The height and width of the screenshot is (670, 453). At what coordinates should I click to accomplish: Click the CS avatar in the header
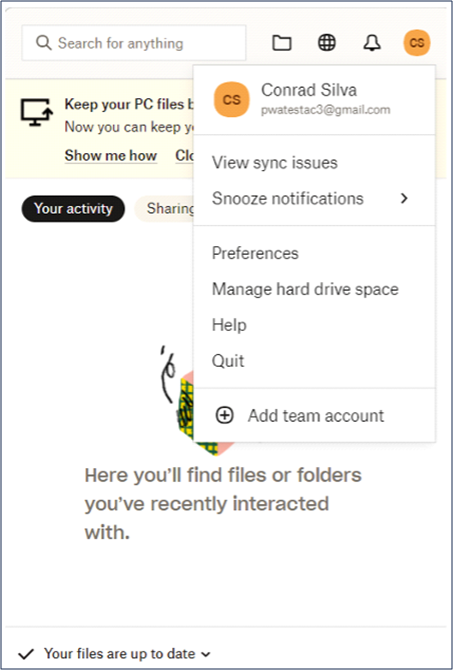coord(417,43)
